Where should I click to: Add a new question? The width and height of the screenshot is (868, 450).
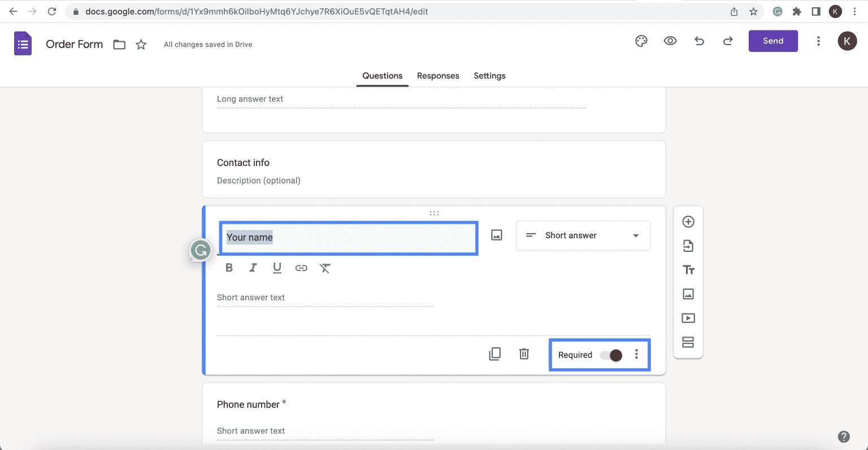tap(688, 222)
